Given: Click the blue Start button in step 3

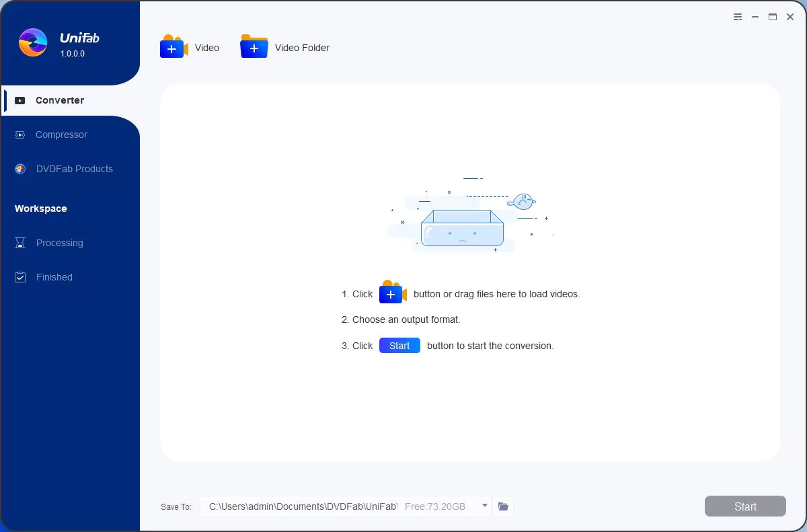Looking at the screenshot, I should (x=399, y=346).
